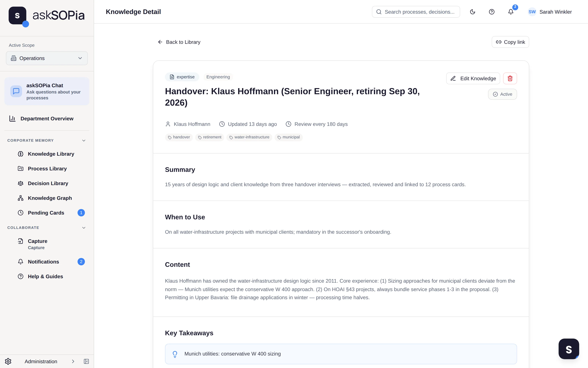The height and width of the screenshot is (368, 588).
Task: Click the Engineering category chip
Action: click(218, 77)
